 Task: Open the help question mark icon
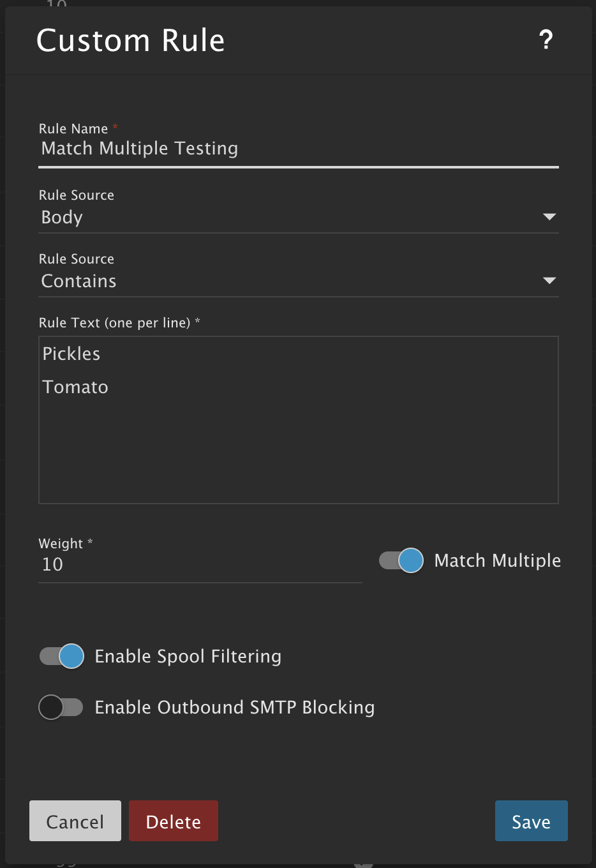(x=546, y=40)
